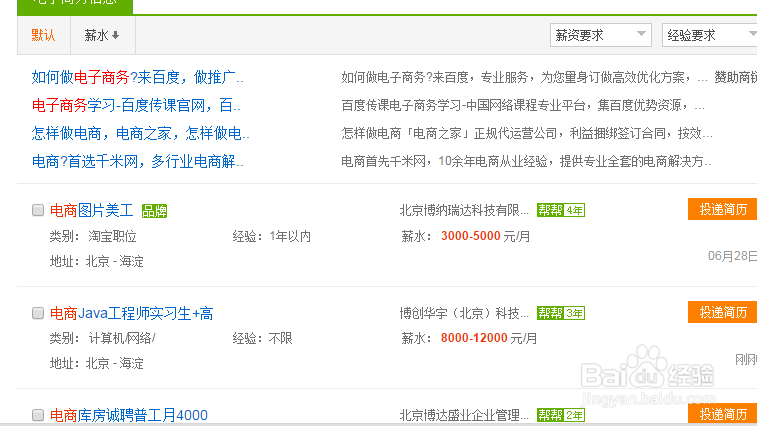Click ad description 怎样做电商「电商之家」正规代运营
Screen dimensions: 757x426
click(x=527, y=133)
